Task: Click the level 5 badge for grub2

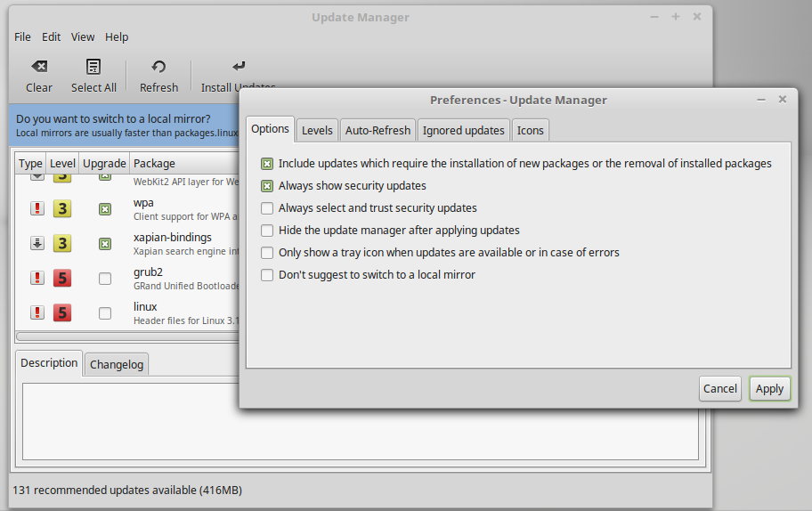Action: pyautogui.click(x=62, y=279)
